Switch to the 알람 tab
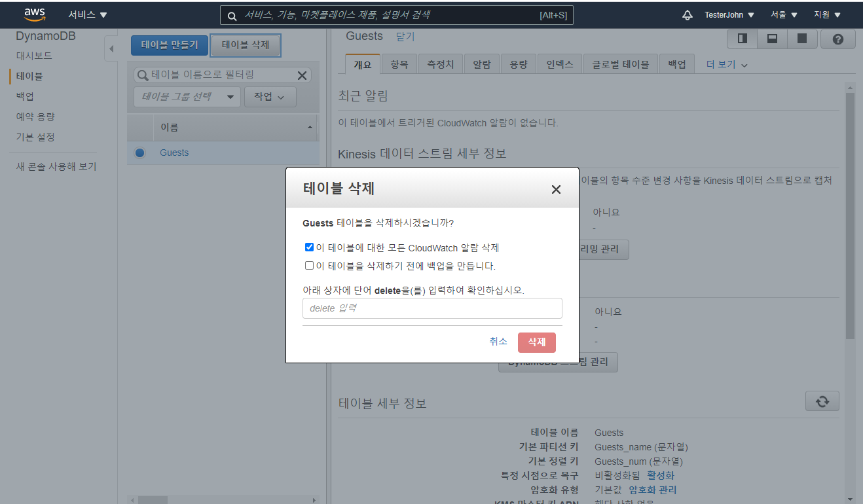This screenshot has width=863, height=504. click(x=481, y=64)
